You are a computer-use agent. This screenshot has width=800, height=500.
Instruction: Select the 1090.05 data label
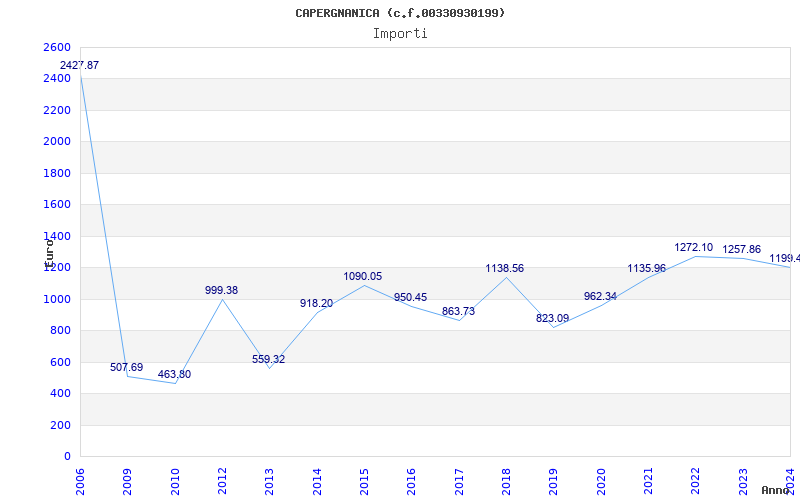(362, 277)
